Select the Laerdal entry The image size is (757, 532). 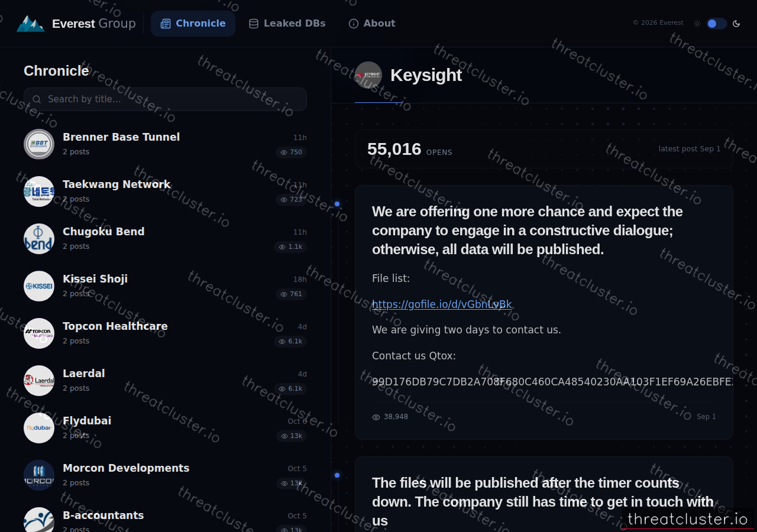(x=165, y=381)
